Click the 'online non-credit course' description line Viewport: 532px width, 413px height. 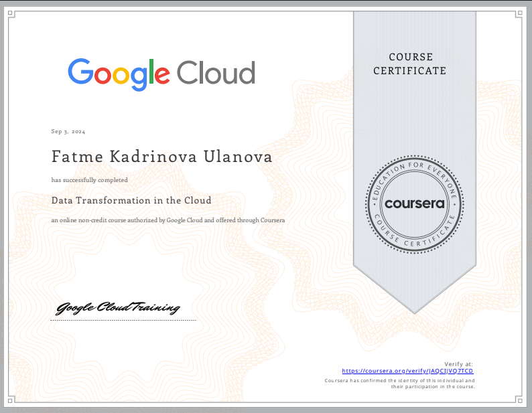(168, 220)
